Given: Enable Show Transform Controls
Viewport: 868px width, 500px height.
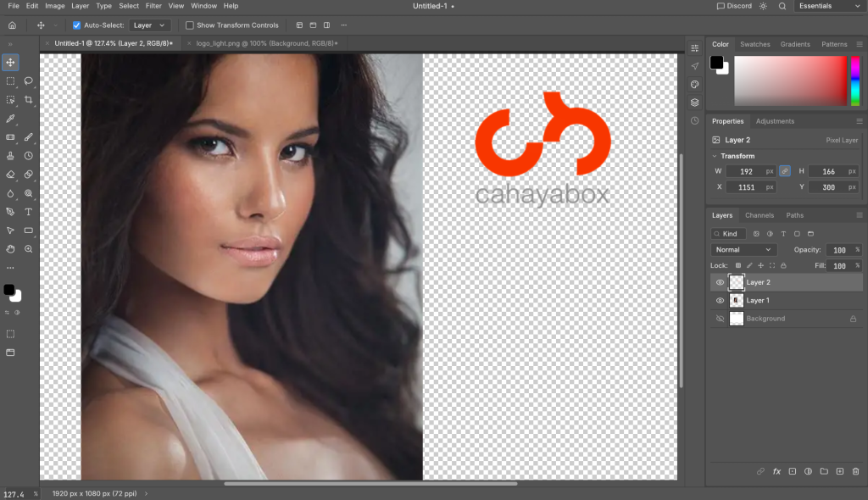Looking at the screenshot, I should pos(190,25).
